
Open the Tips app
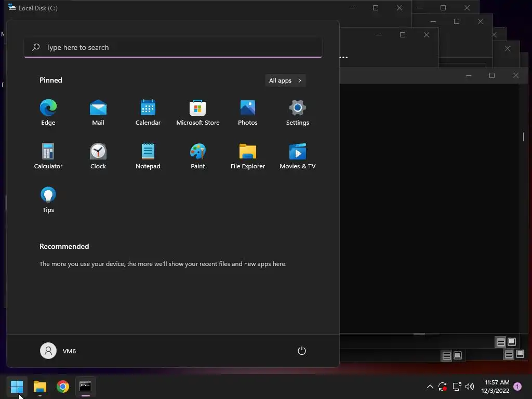click(x=48, y=200)
